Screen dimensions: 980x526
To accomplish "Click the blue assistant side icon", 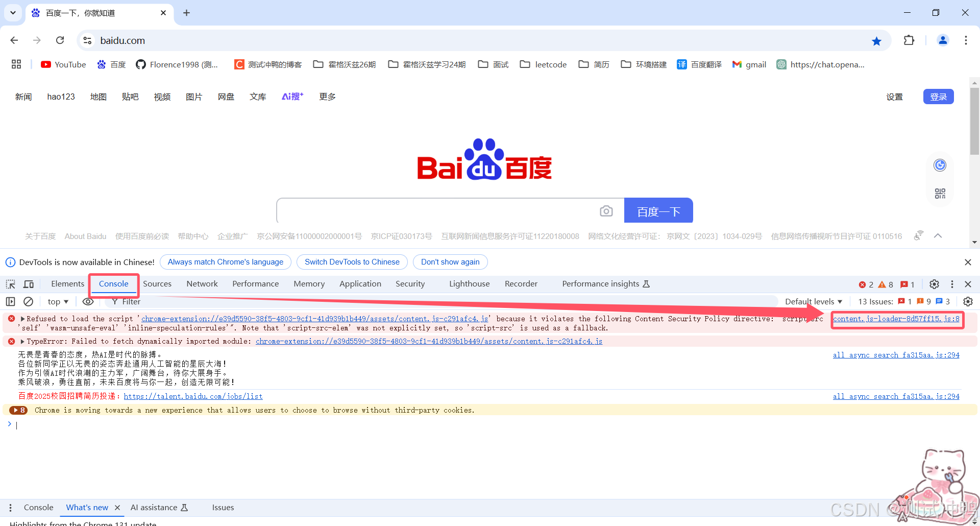I will point(940,165).
